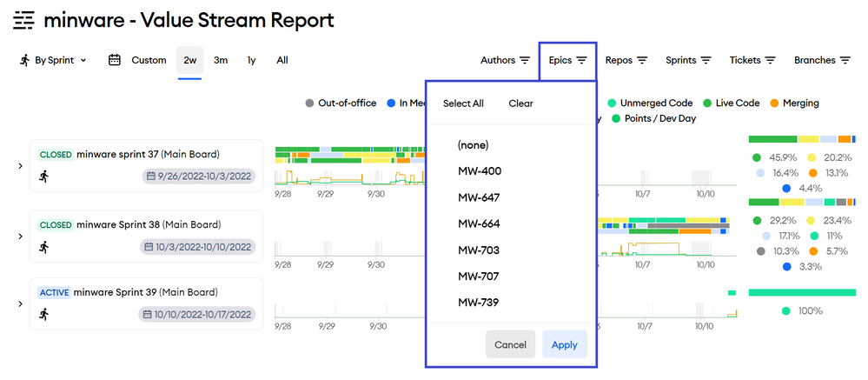Cancel the Epics filter selection
Image resolution: width=868 pixels, height=380 pixels.
click(x=510, y=344)
